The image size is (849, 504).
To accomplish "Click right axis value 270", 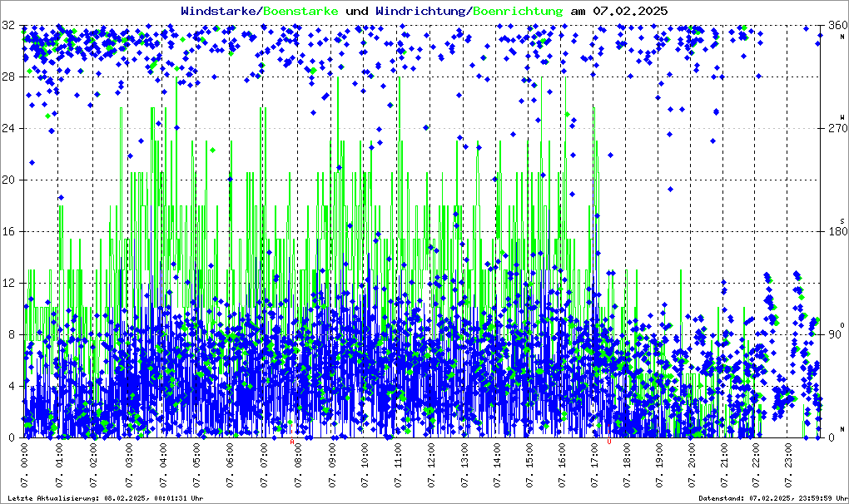I will (838, 128).
